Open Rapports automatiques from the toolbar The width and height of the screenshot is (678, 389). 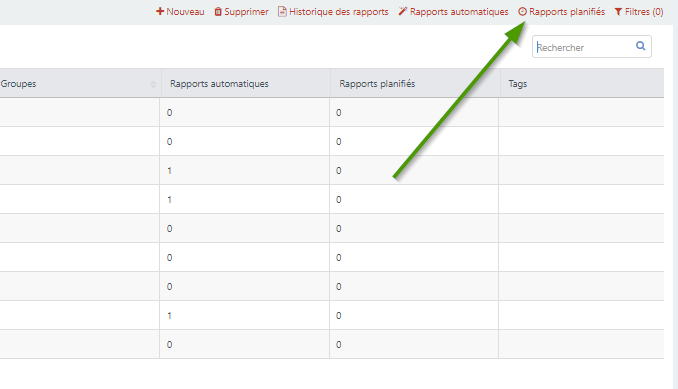click(453, 12)
